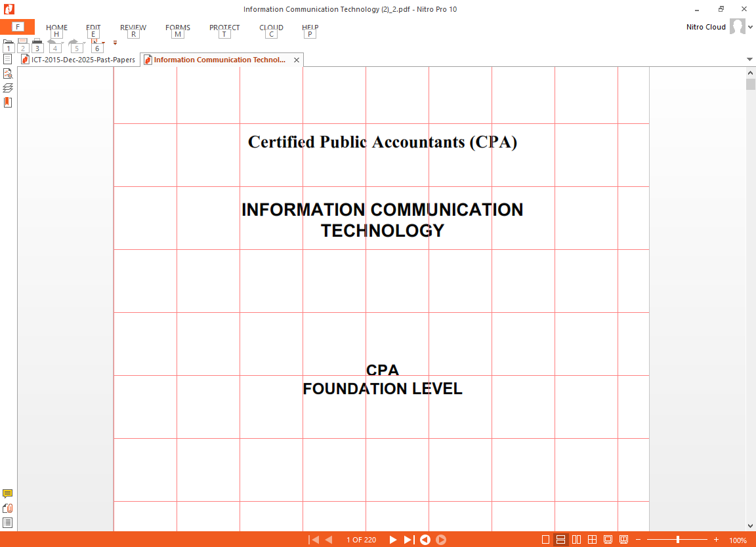
Task: Jump to the last page
Action: (409, 540)
